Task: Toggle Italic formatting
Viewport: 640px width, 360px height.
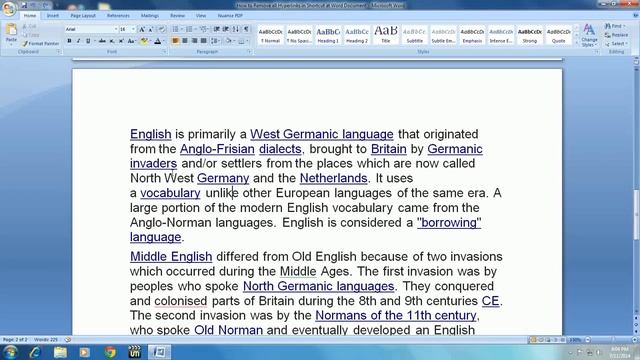Action: click(x=78, y=41)
